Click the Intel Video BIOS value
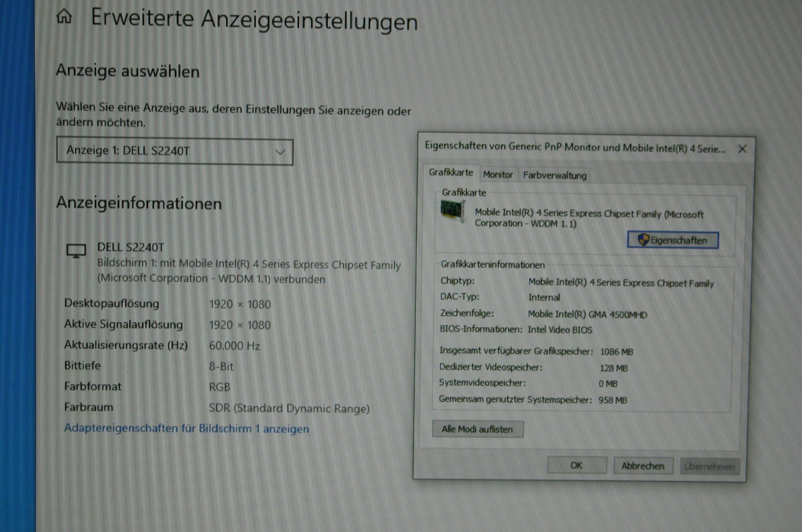This screenshot has height=532, width=802. click(x=560, y=330)
